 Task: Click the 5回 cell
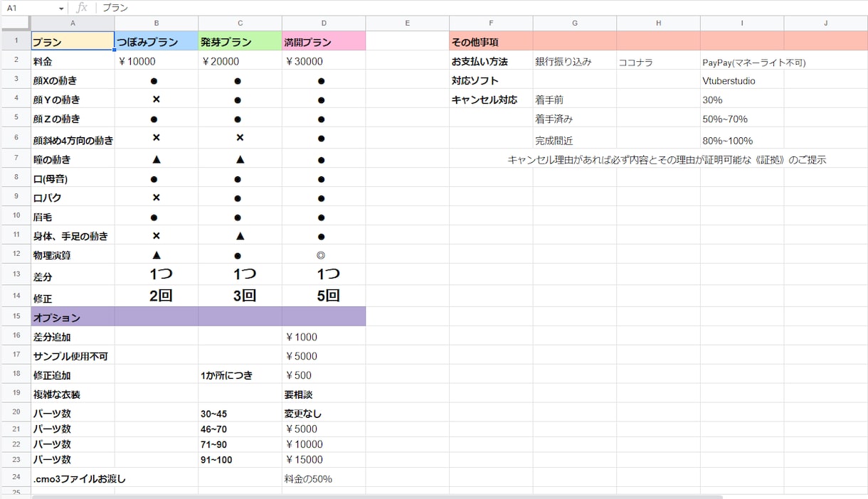tap(324, 296)
